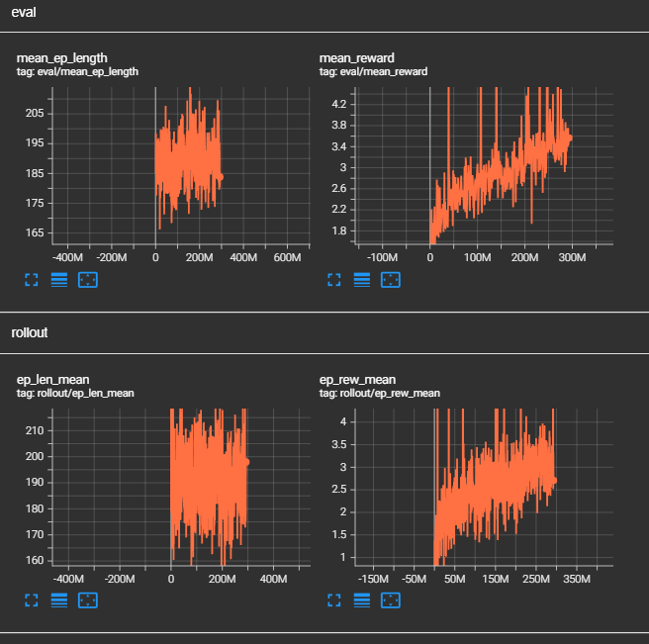Screen dimensions: 649x644
Task: Expand the ep_len_mean chart to full size
Action: click(x=31, y=599)
